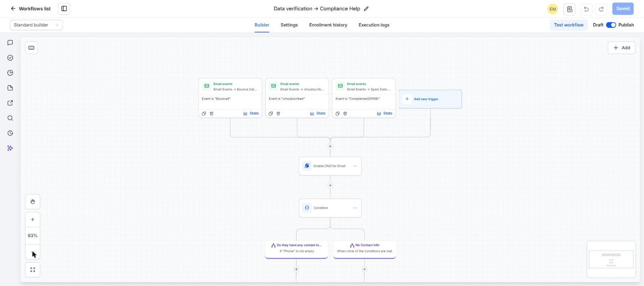
Task: Click the purple AI sparkle icon
Action: point(10,148)
